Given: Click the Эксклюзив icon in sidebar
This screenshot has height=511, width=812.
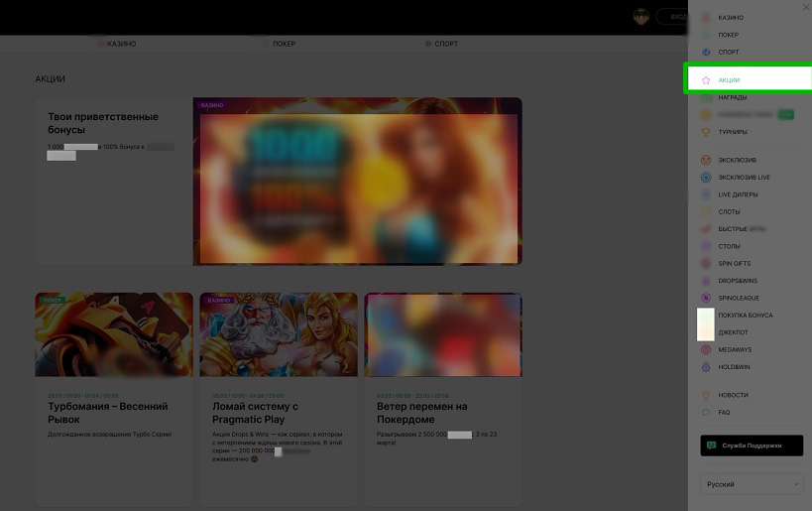Looking at the screenshot, I should [x=706, y=160].
